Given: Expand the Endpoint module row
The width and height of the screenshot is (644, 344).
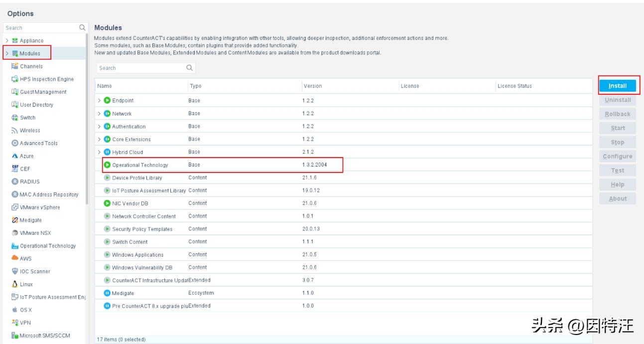Looking at the screenshot, I should coord(99,101).
